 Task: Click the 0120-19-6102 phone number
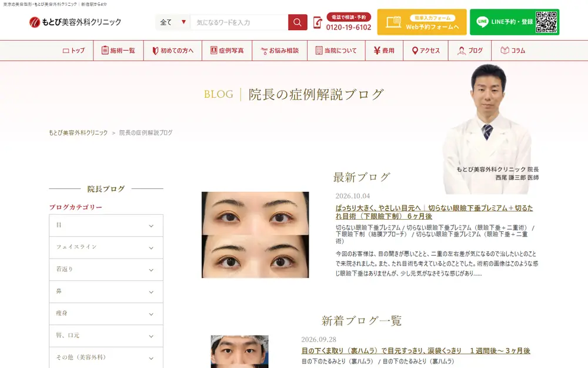(348, 28)
